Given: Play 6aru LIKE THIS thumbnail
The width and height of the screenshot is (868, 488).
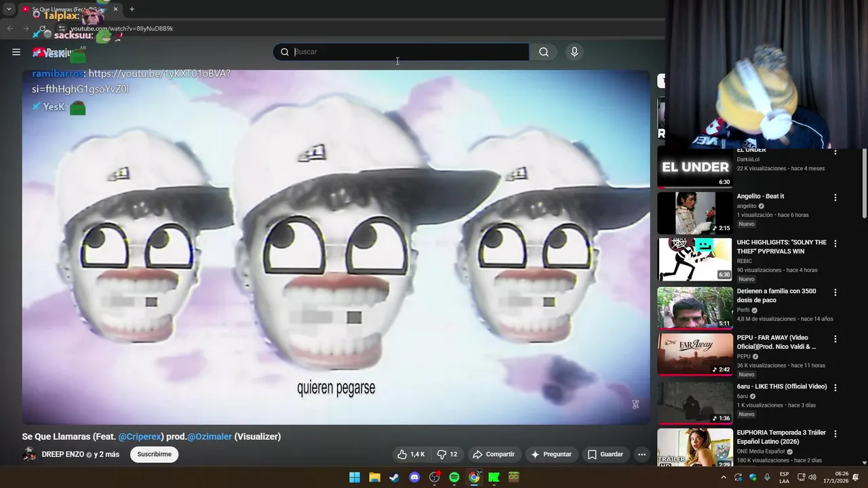Looking at the screenshot, I should click(695, 403).
